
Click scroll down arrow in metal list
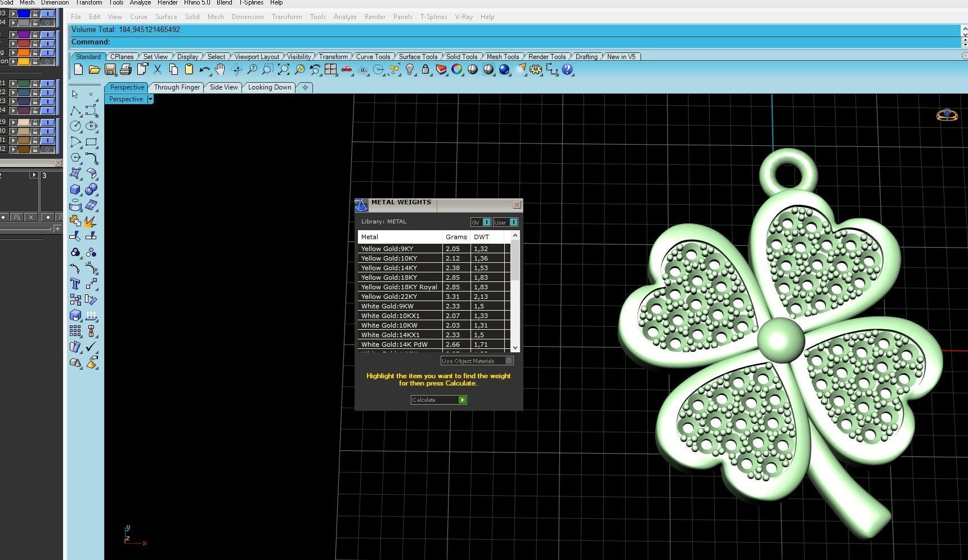(515, 348)
